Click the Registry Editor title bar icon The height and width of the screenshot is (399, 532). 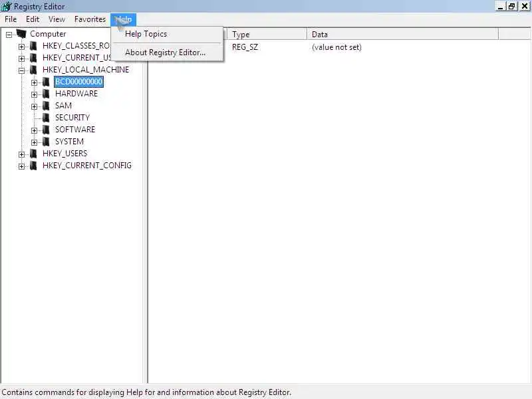click(6, 6)
